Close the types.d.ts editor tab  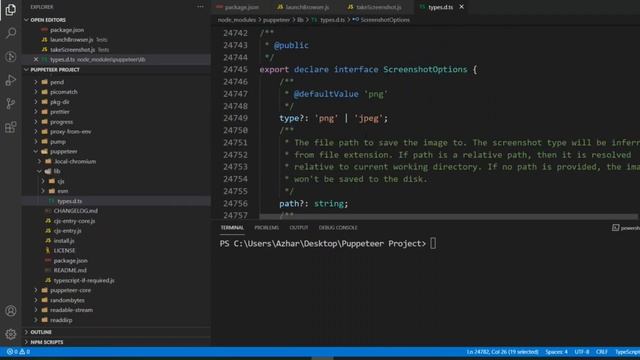point(462,7)
